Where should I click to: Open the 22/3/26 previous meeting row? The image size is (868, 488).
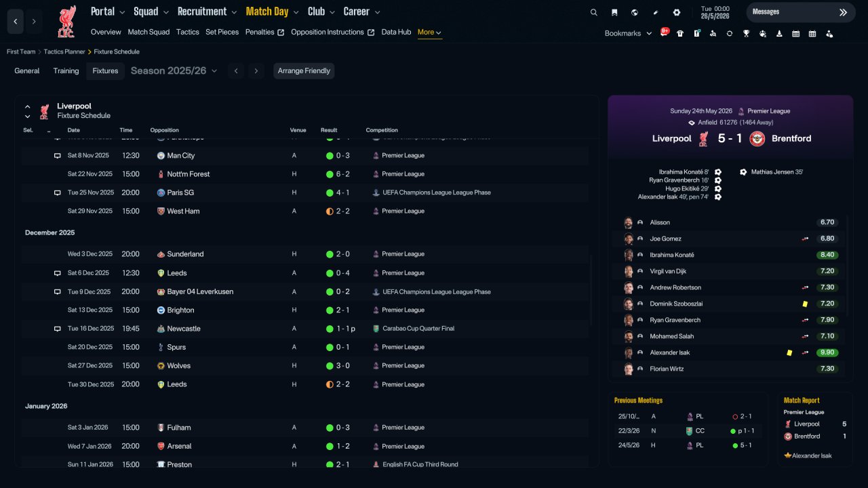(688, 431)
